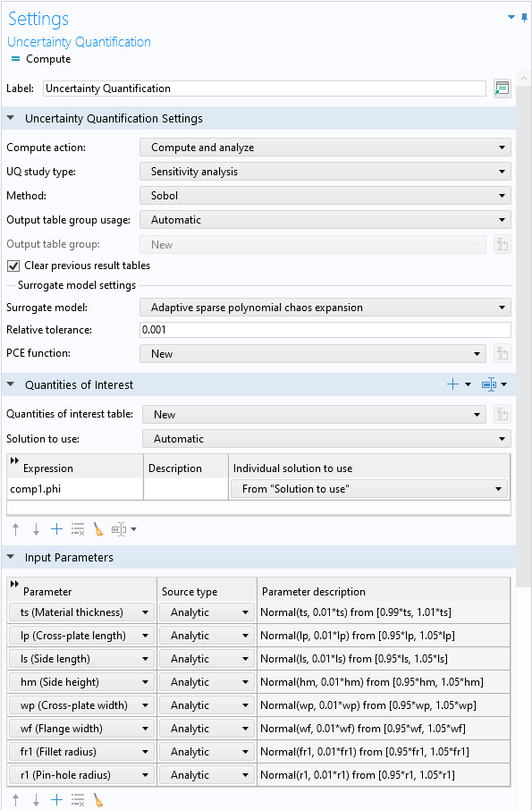Click add row plus under quantities table
Image resolution: width=532 pixels, height=810 pixels.
[x=57, y=529]
